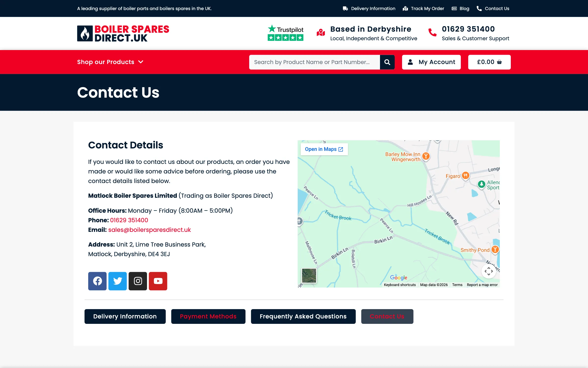This screenshot has width=588, height=368.
Task: Open map Terms link
Action: click(457, 285)
